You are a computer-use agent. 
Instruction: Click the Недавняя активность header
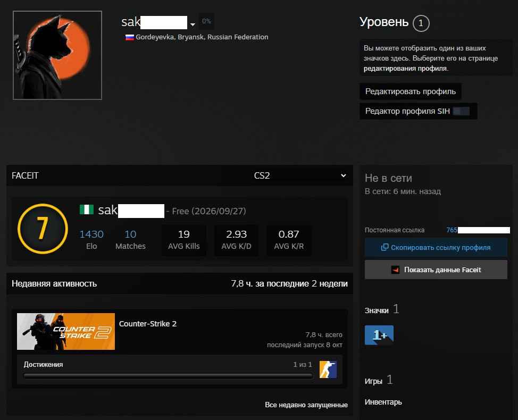[54, 283]
